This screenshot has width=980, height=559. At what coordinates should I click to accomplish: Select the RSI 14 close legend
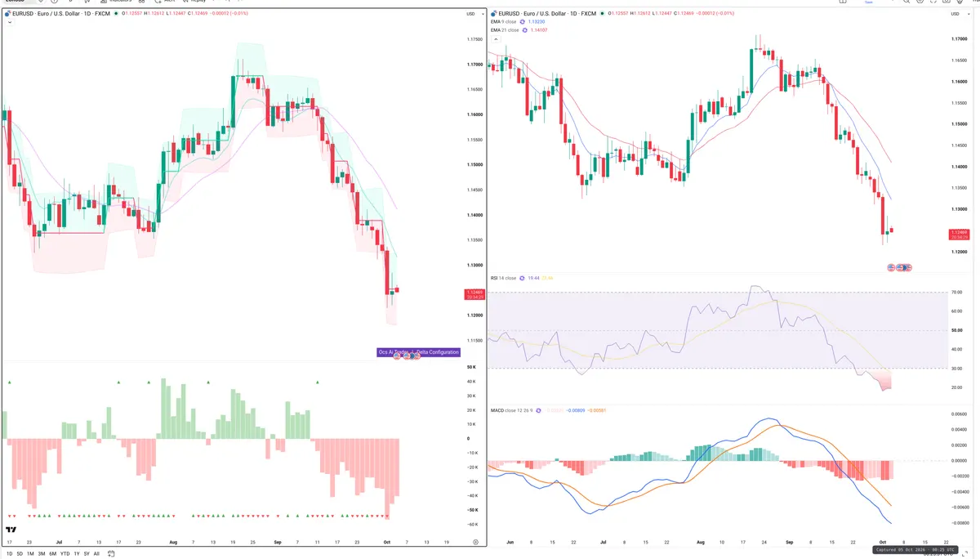pyautogui.click(x=503, y=278)
